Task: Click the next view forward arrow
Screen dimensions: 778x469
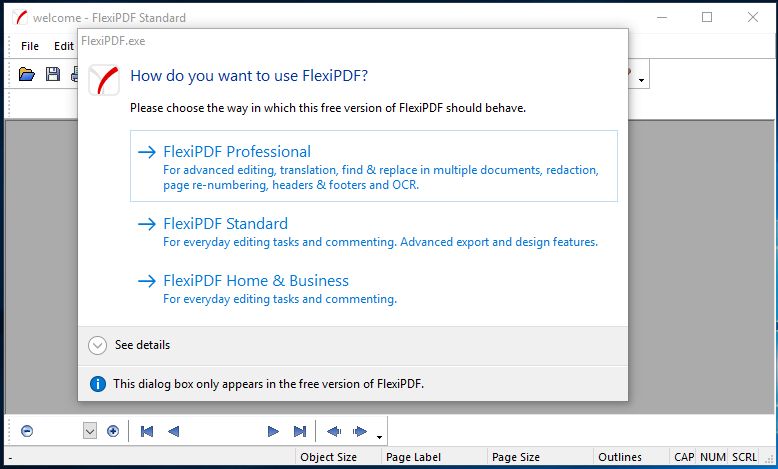Action: pos(360,431)
